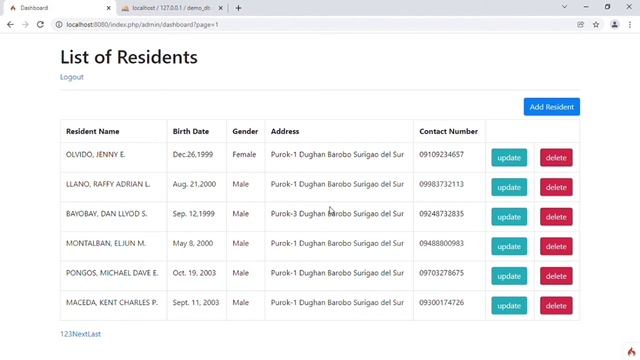Click the Gender column header
This screenshot has height=360, width=640.
click(x=245, y=131)
